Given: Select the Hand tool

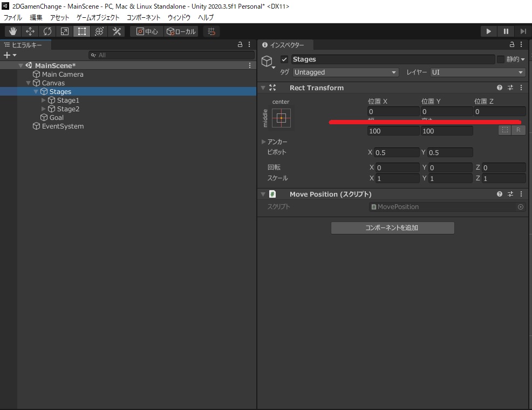Looking at the screenshot, I should click(x=13, y=31).
